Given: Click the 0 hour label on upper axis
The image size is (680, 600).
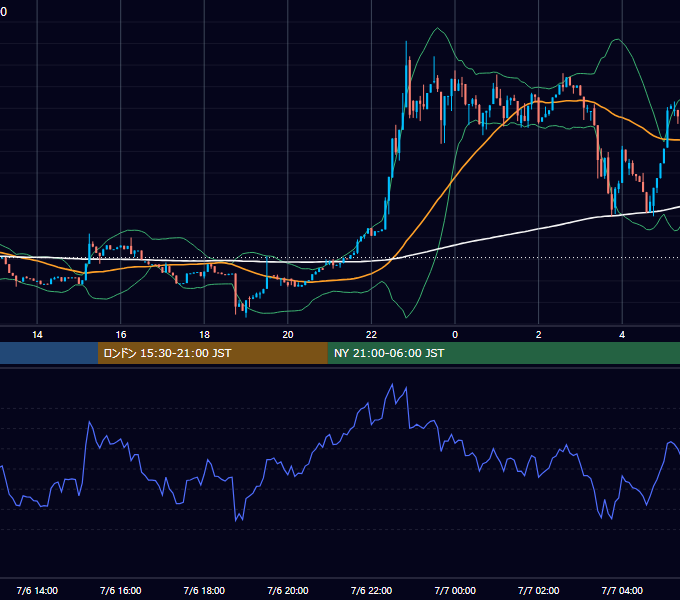Looking at the screenshot, I should click(455, 335).
